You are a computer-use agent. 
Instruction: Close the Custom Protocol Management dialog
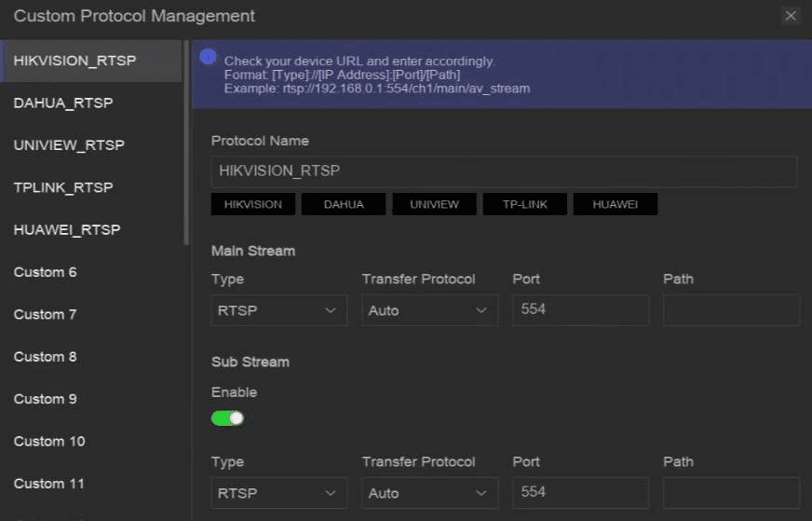point(790,16)
